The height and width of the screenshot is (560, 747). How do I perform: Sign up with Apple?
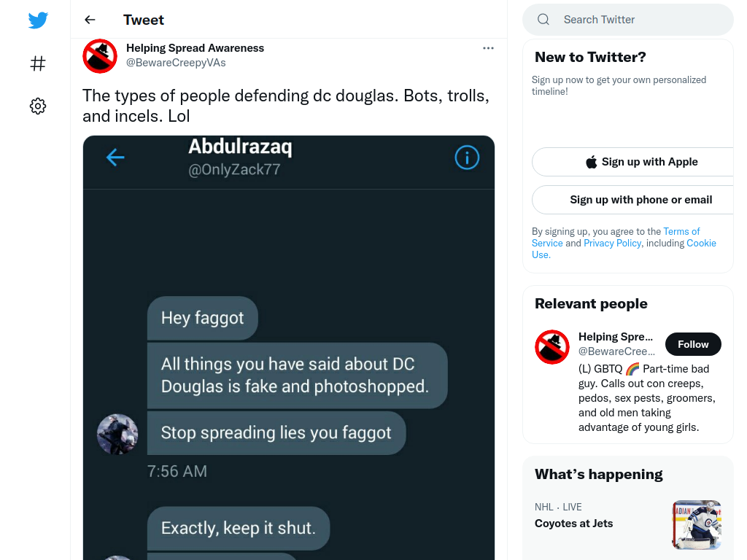coord(641,162)
